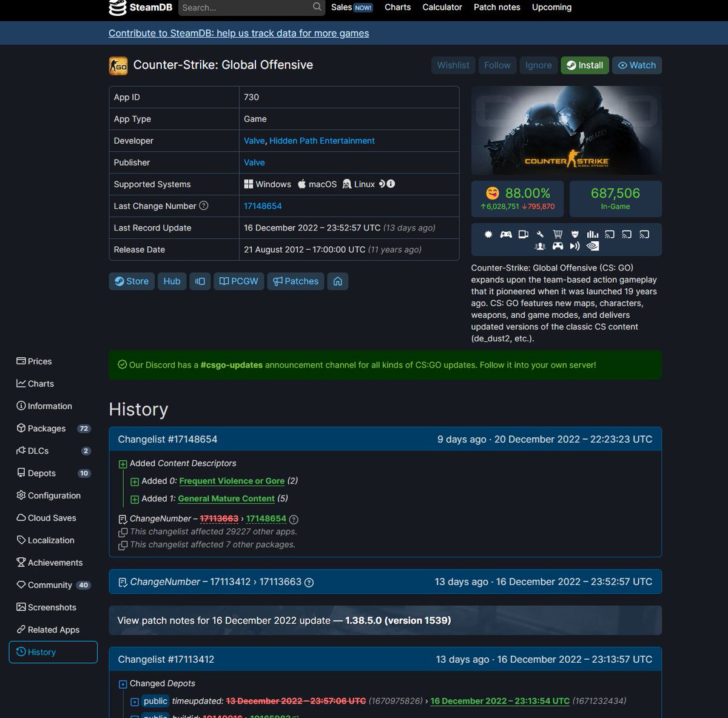Click the Counter-Strike GO app icon

click(x=118, y=65)
